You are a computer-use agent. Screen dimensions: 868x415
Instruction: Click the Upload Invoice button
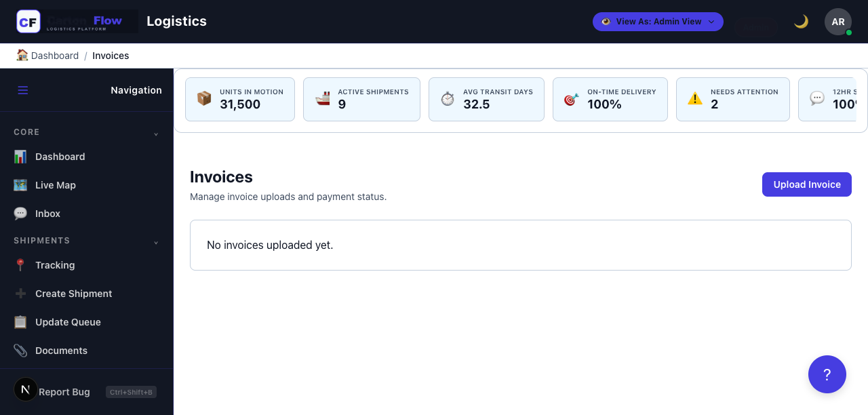coord(807,184)
